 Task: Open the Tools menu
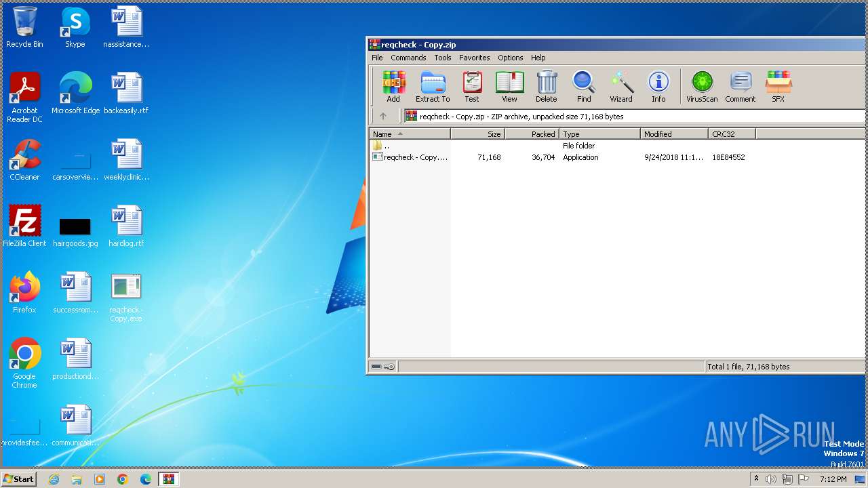coord(443,58)
